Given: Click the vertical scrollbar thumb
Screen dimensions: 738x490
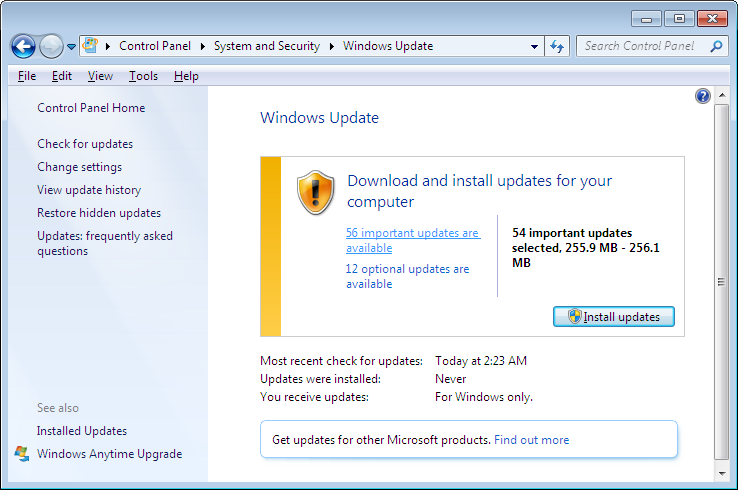Looking at the screenshot, I should (722, 281).
